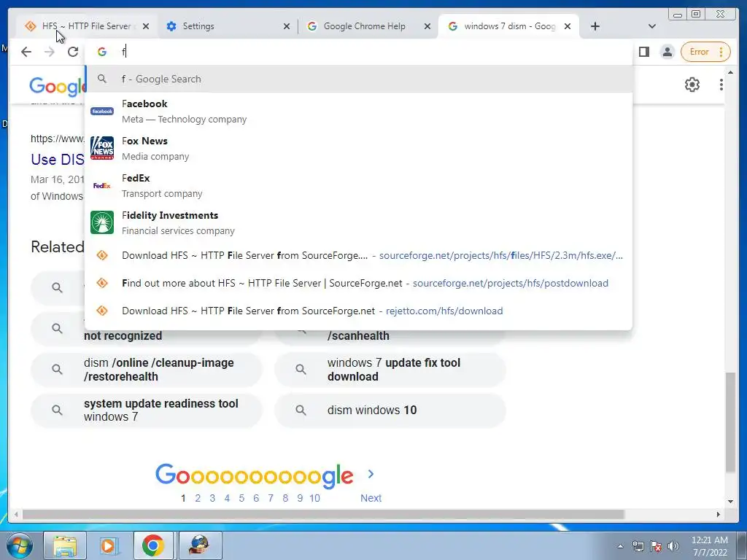Click the pagination right chevron arrow
The image size is (747, 560).
(371, 474)
